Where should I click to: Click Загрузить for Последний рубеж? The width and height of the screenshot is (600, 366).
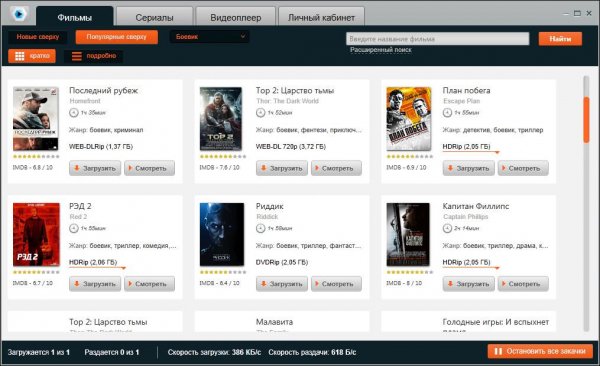point(95,168)
